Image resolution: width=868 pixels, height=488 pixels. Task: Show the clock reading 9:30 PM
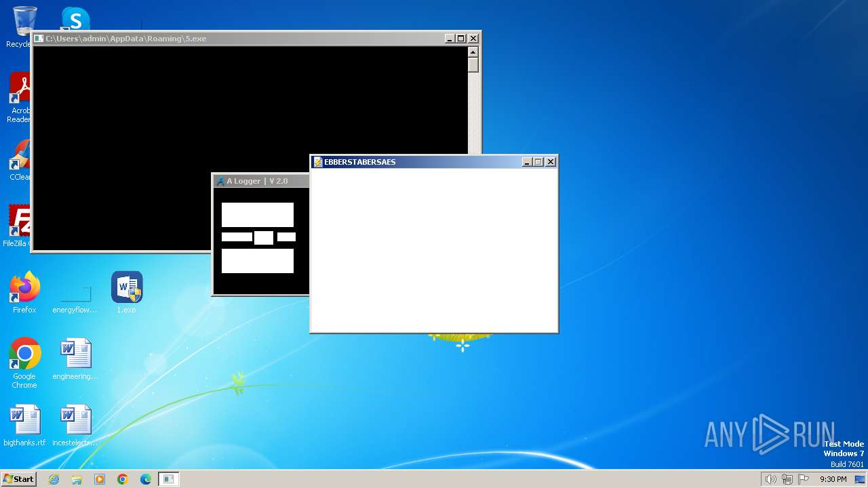[833, 479]
